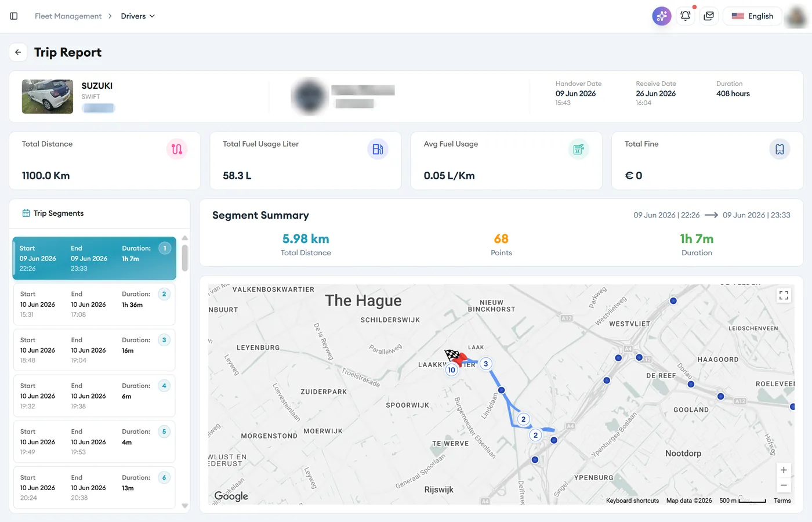Click the Rijswijk label on the map

click(439, 490)
